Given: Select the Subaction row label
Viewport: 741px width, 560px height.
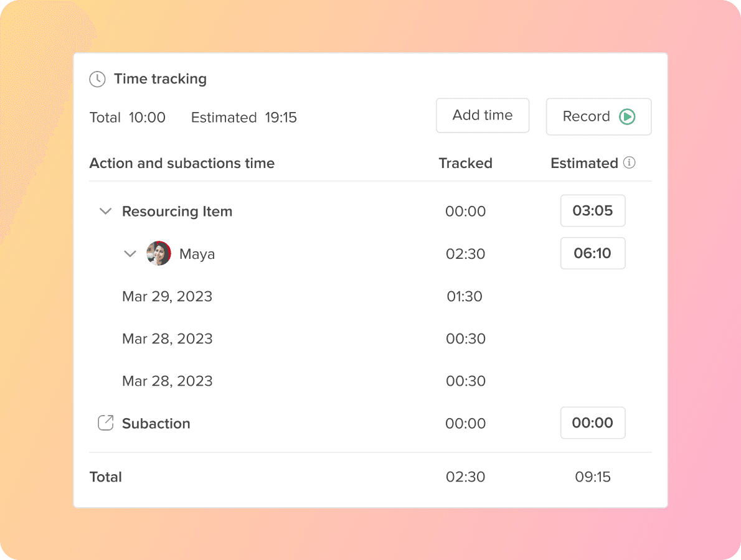Looking at the screenshot, I should tap(156, 423).
